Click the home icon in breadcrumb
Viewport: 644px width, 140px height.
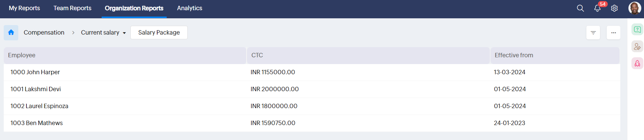(11, 33)
